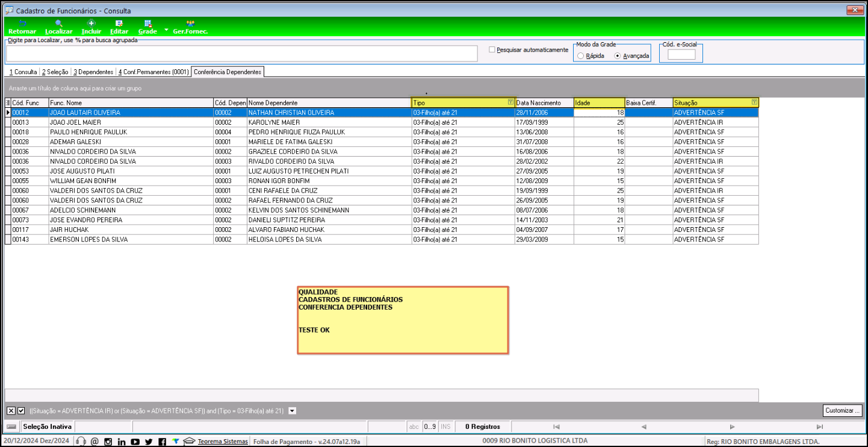Screen dimensions: 868x447
Task: Click the Editar toolbar button
Action: pos(119,27)
